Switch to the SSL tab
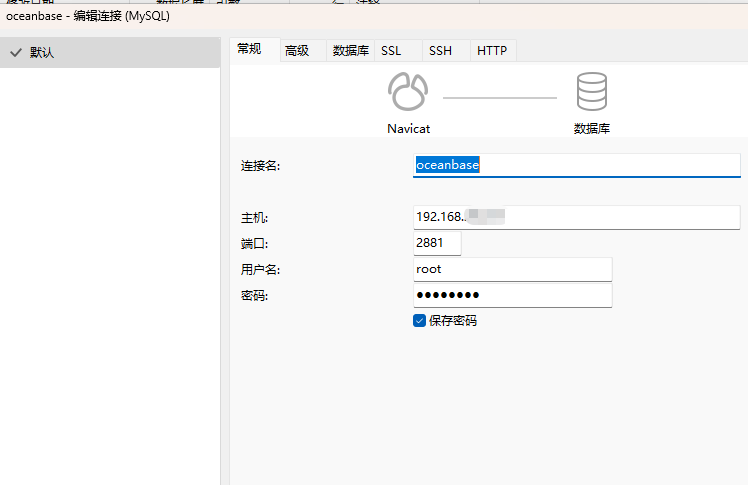The height and width of the screenshot is (485, 748). point(398,51)
